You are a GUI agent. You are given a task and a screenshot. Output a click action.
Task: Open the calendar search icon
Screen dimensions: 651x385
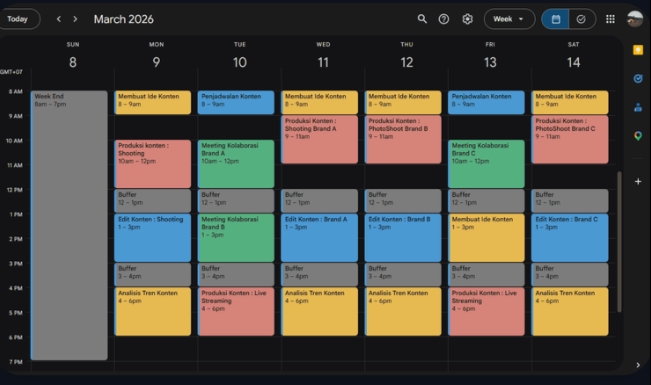coord(422,19)
